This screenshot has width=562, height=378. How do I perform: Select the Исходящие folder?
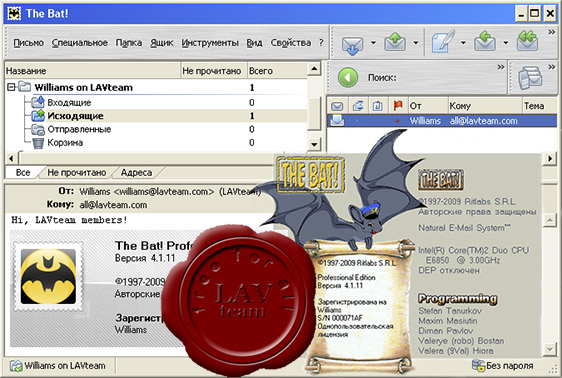[76, 116]
